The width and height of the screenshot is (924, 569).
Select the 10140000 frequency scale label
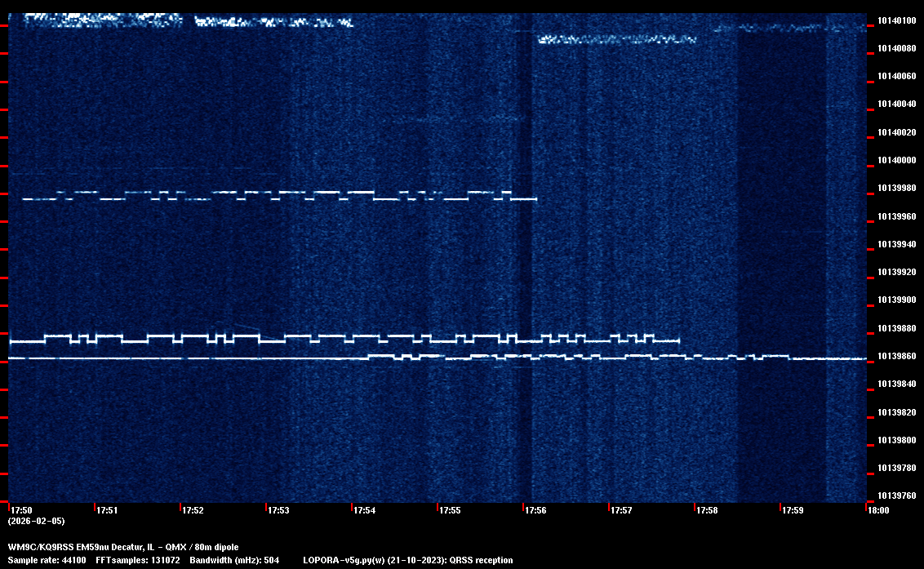coord(896,160)
